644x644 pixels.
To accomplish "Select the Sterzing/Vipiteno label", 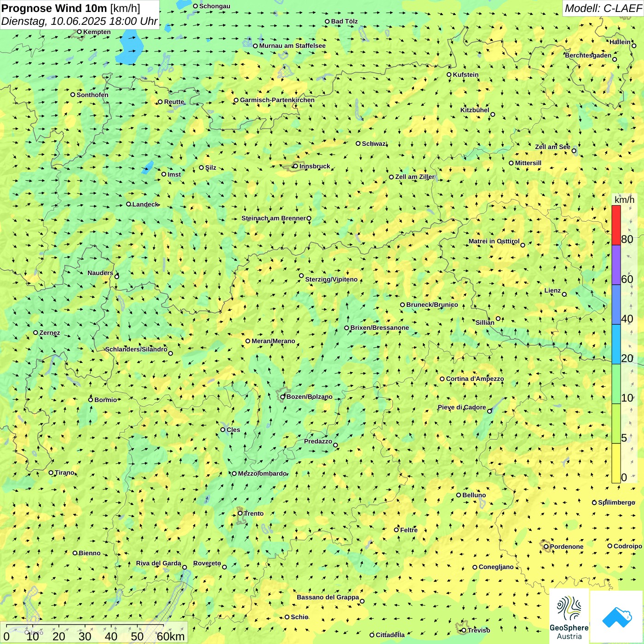I will click(x=331, y=279).
